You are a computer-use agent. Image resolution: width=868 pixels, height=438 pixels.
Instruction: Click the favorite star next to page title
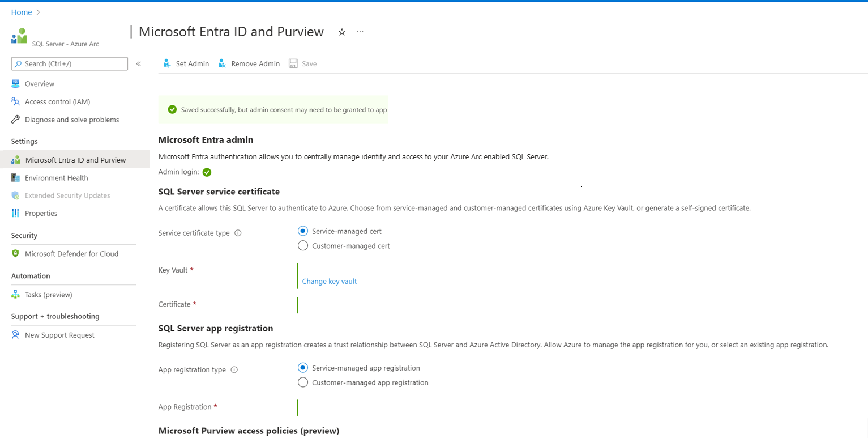pyautogui.click(x=341, y=32)
